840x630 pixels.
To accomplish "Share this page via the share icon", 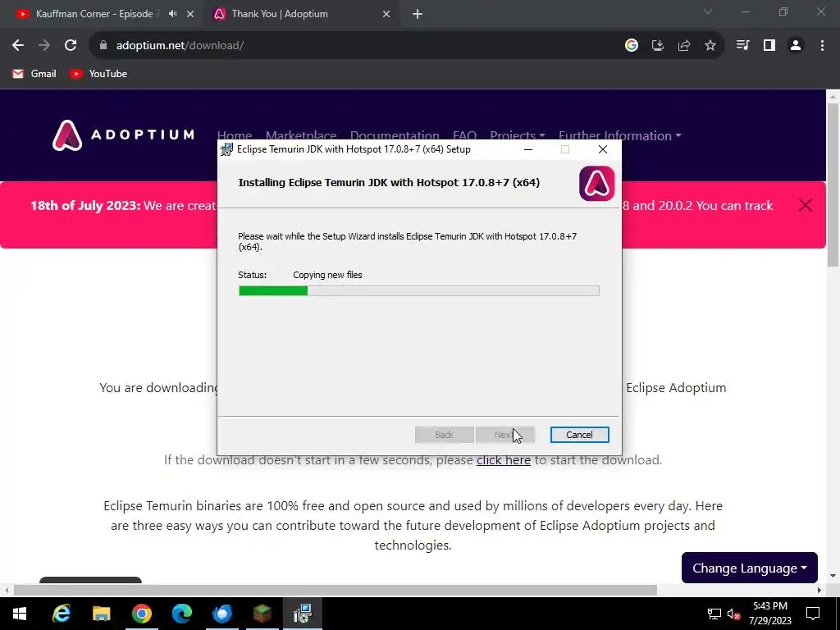I will pyautogui.click(x=684, y=46).
